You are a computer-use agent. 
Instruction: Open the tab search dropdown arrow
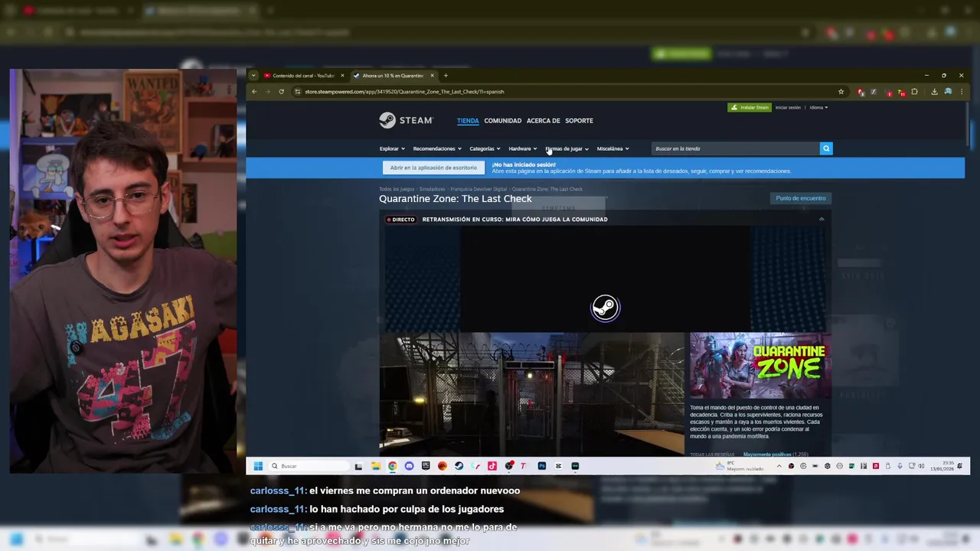pos(253,76)
